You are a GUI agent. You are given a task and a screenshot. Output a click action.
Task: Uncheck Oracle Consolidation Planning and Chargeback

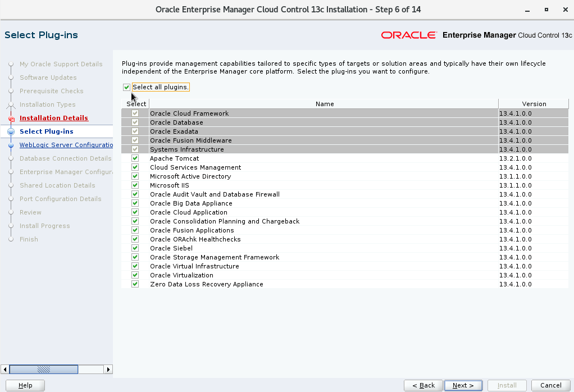(135, 221)
